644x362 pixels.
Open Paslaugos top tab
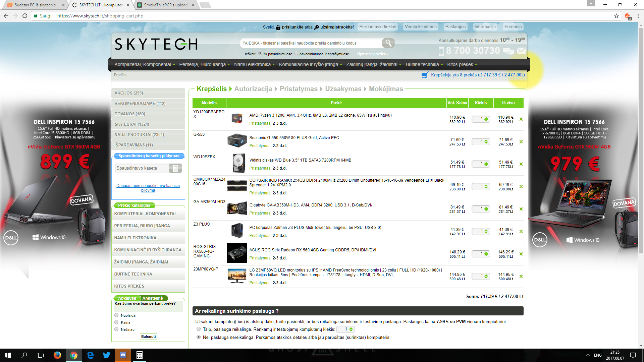point(455,27)
